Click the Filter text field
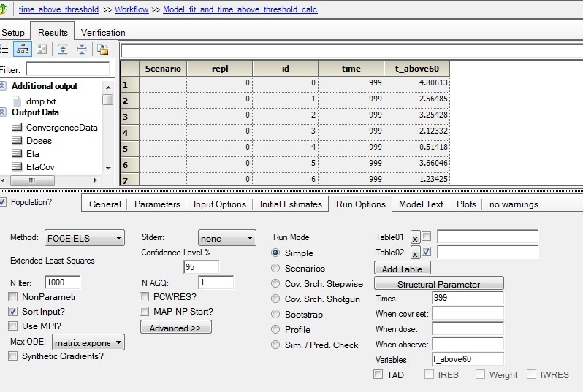Screen dimensions: 583x392 68,69
